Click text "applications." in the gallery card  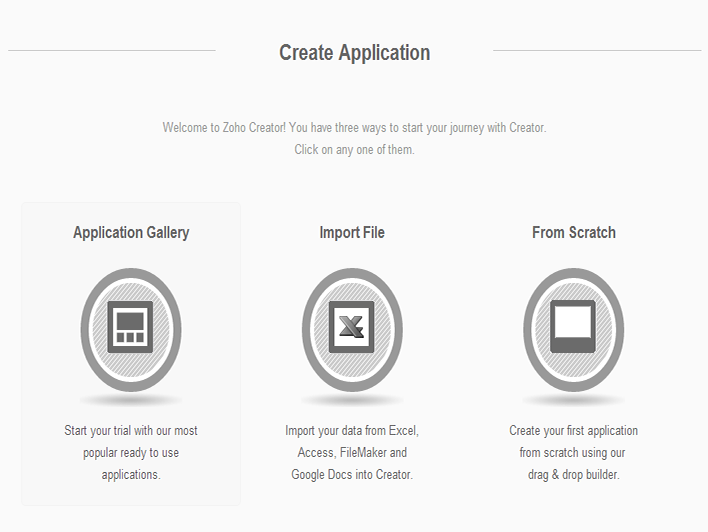click(131, 475)
